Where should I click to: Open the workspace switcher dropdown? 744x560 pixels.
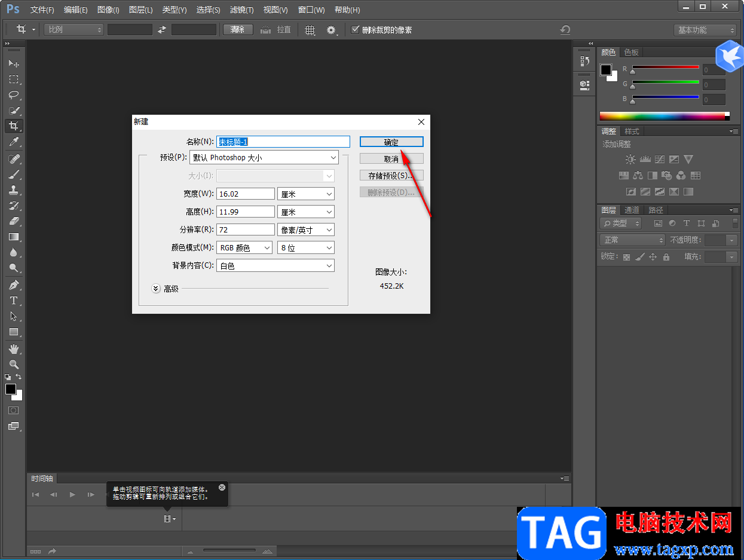click(705, 30)
